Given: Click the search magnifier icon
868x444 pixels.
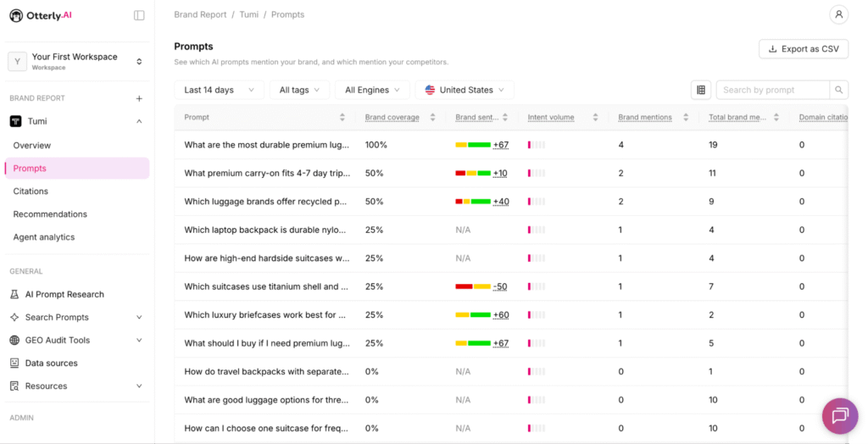Looking at the screenshot, I should click(838, 90).
